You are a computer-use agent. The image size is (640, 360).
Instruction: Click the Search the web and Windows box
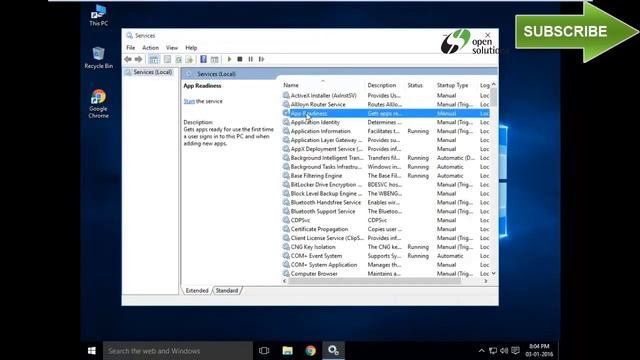[178, 351]
